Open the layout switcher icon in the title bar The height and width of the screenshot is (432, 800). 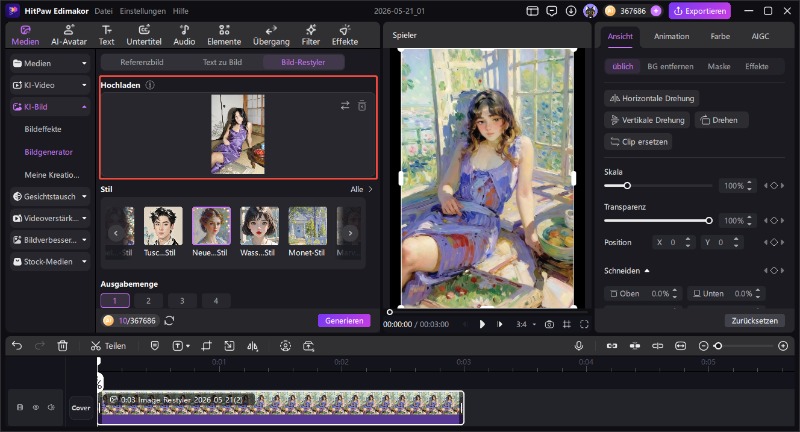tap(532, 11)
